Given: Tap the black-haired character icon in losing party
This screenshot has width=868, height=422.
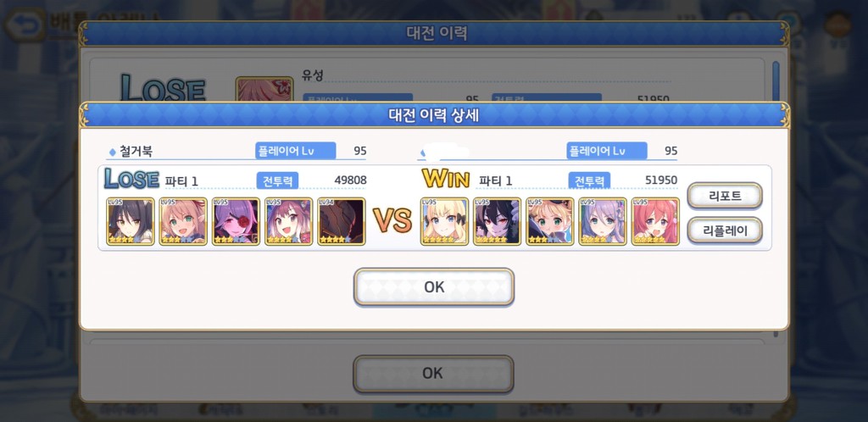Looking at the screenshot, I should tap(130, 221).
